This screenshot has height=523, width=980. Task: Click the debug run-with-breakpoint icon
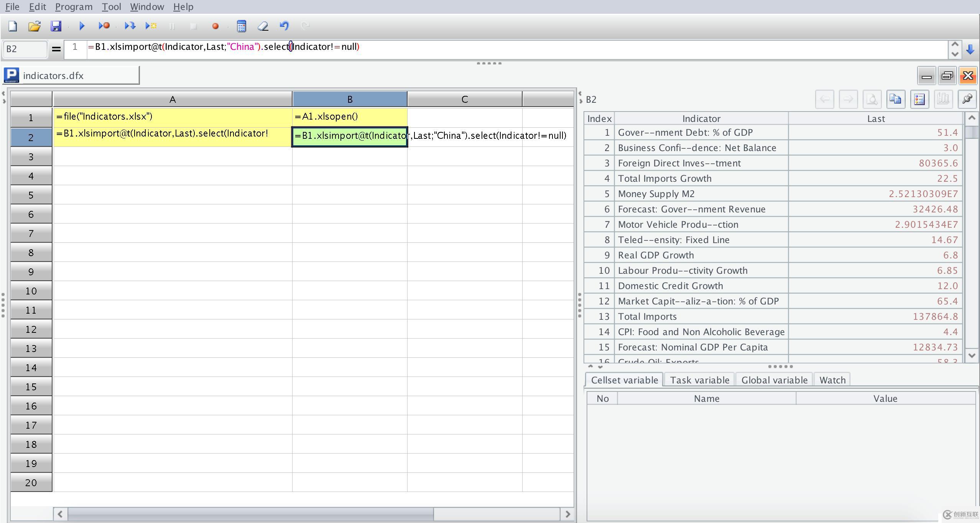point(104,26)
